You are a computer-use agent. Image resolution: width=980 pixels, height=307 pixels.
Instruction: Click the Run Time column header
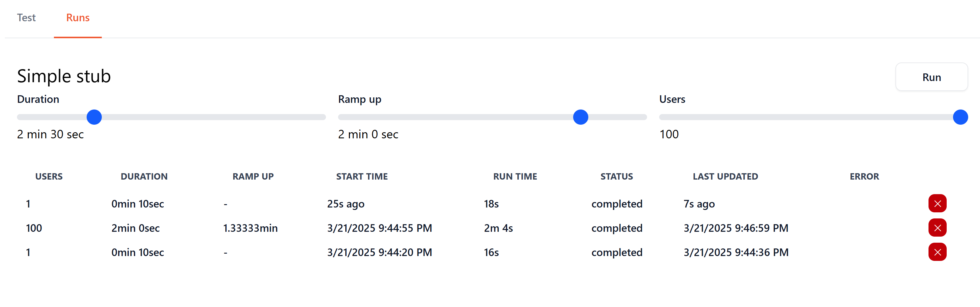pos(515,177)
